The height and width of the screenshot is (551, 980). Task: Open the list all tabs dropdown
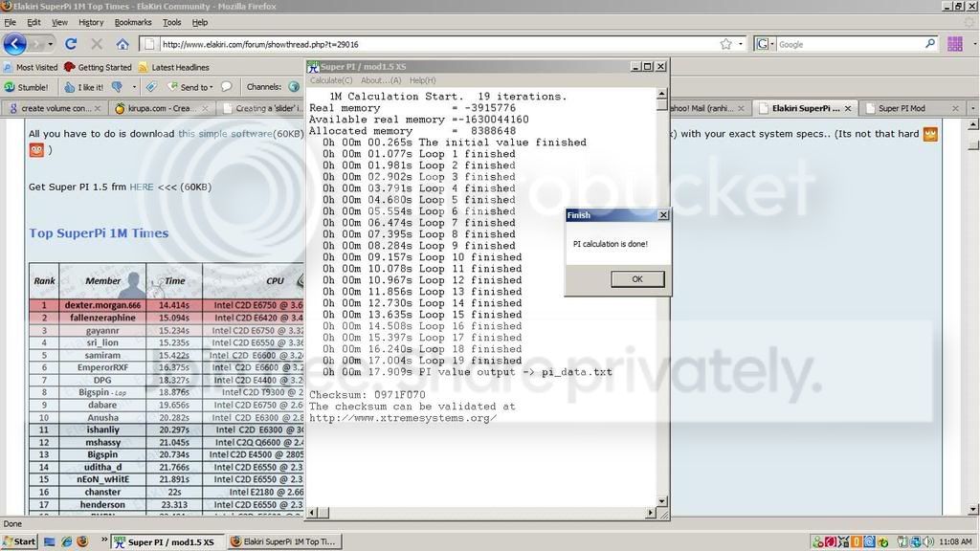point(972,108)
